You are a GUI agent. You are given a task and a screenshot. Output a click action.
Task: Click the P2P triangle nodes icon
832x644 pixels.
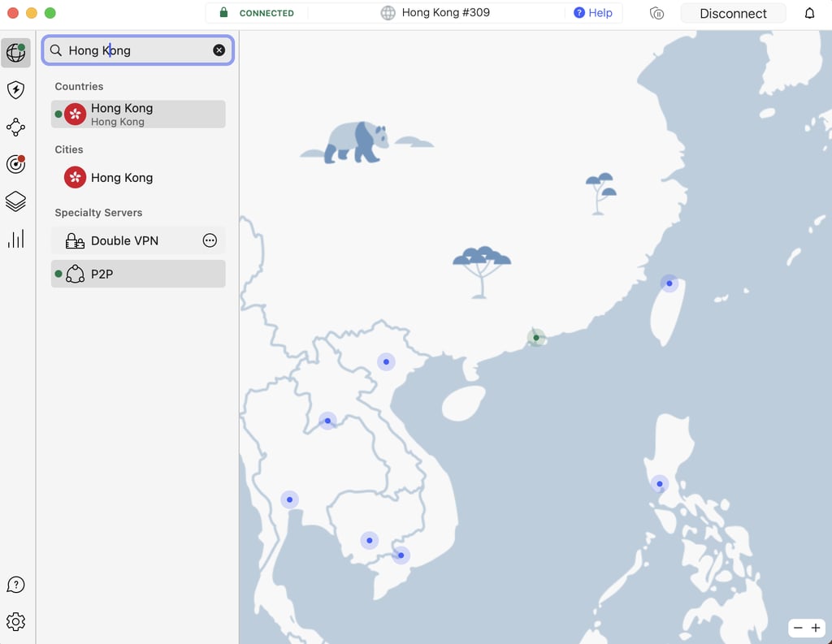coord(76,274)
